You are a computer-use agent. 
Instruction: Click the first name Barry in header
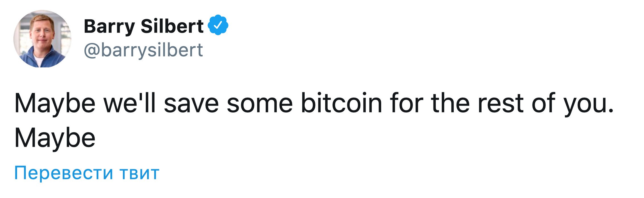(x=109, y=27)
